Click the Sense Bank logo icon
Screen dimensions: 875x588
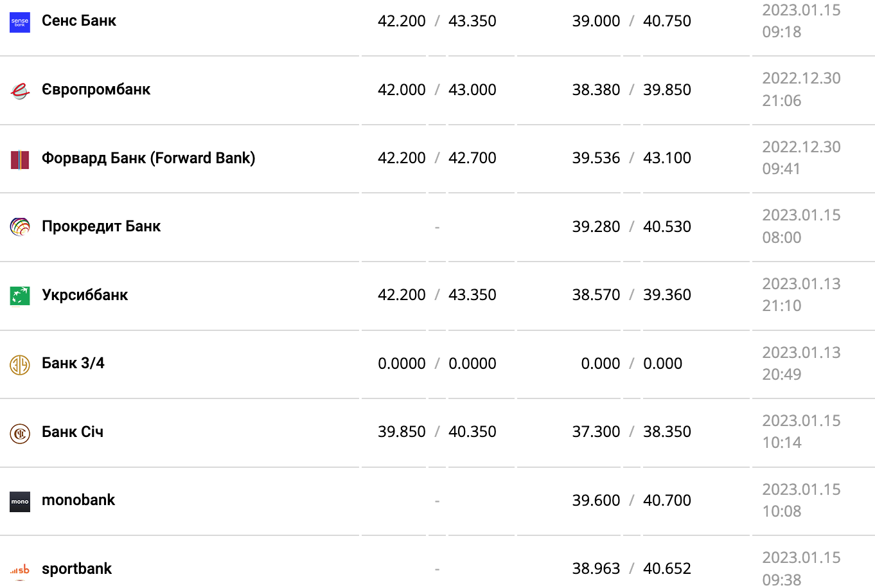[x=20, y=22]
